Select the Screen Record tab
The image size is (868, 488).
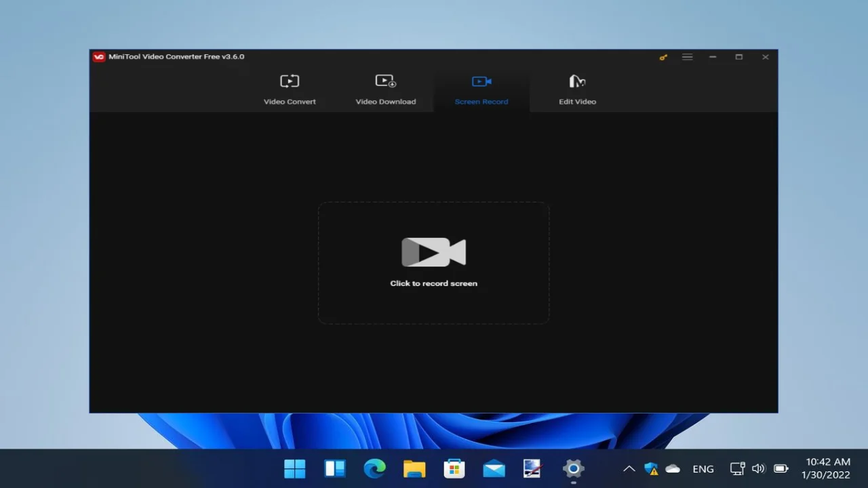(481, 89)
